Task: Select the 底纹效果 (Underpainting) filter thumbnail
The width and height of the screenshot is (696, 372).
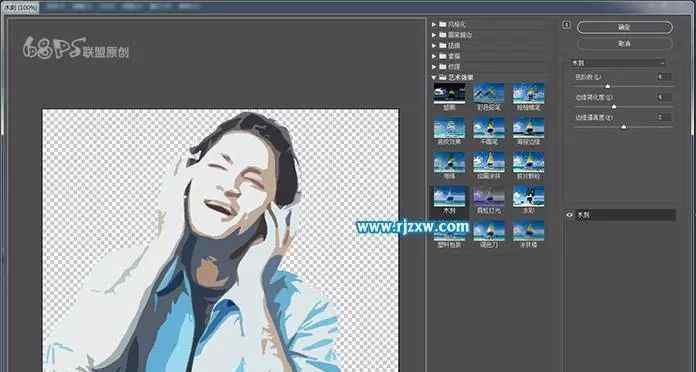Action: [x=449, y=128]
